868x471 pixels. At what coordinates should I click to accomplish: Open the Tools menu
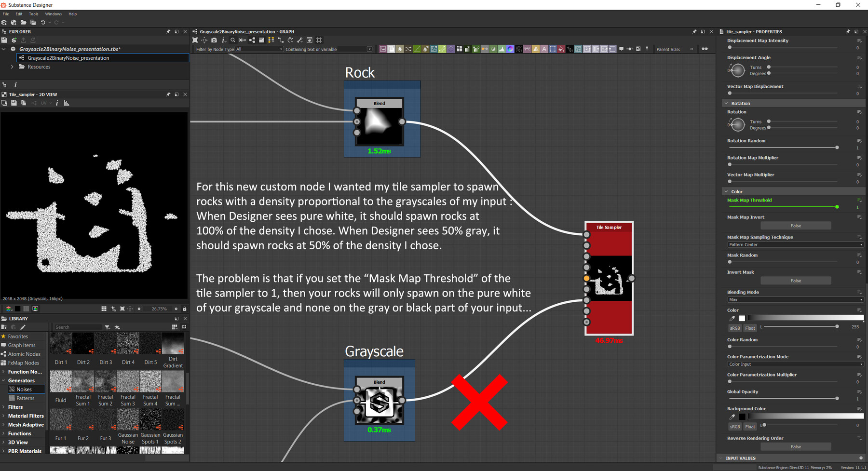pos(34,14)
